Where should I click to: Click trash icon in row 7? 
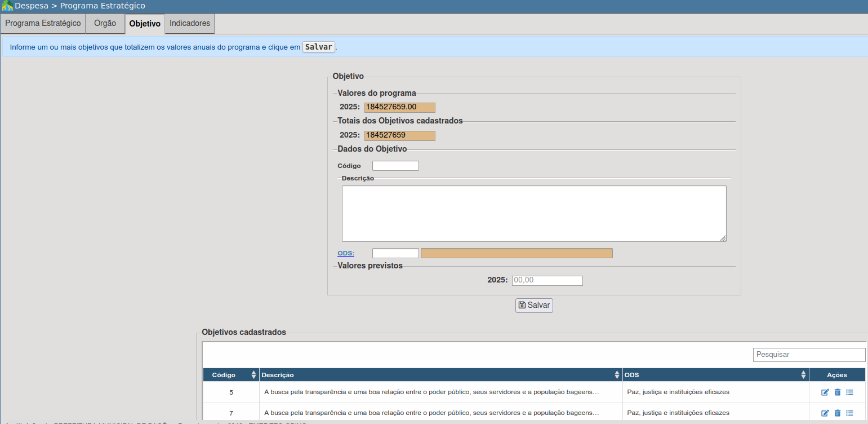click(838, 413)
